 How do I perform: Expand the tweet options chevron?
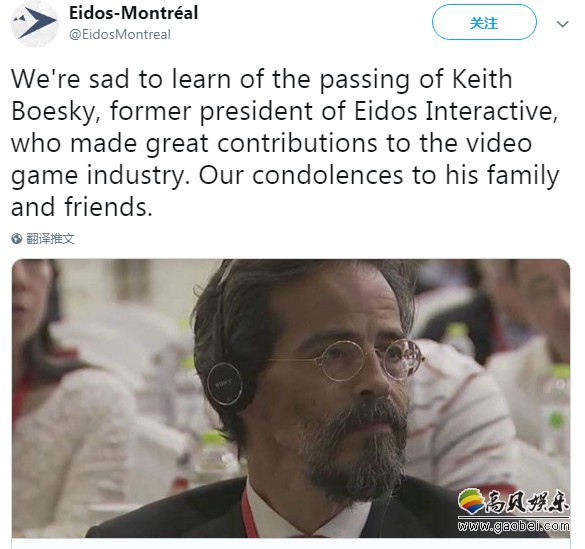pos(562,24)
